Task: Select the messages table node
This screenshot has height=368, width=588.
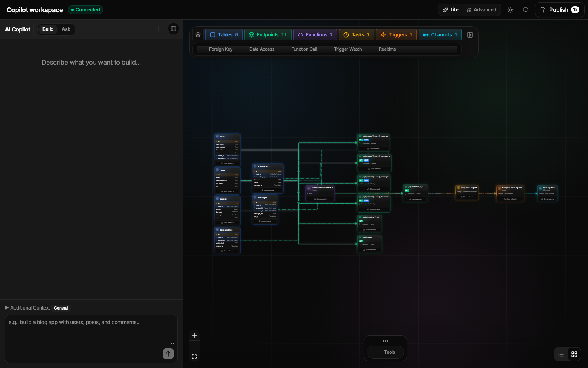Action: click(x=265, y=209)
